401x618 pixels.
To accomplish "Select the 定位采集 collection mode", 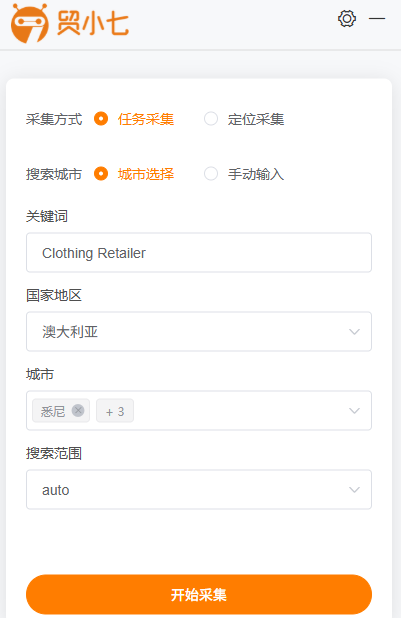I will [x=211, y=119].
